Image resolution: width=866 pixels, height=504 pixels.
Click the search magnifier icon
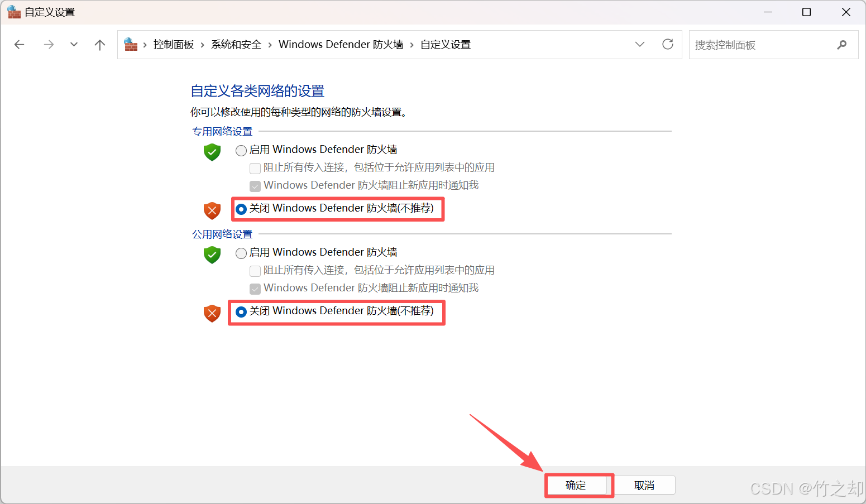(842, 45)
